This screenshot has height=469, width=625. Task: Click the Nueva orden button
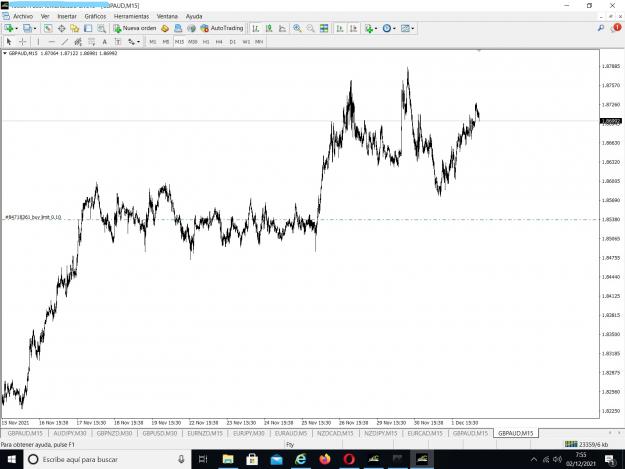pos(135,28)
